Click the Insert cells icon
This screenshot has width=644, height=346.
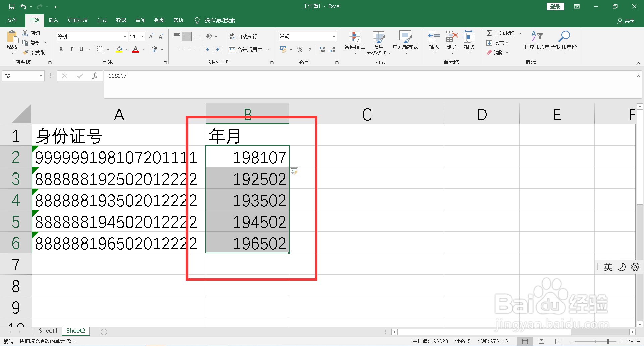[x=434, y=37]
